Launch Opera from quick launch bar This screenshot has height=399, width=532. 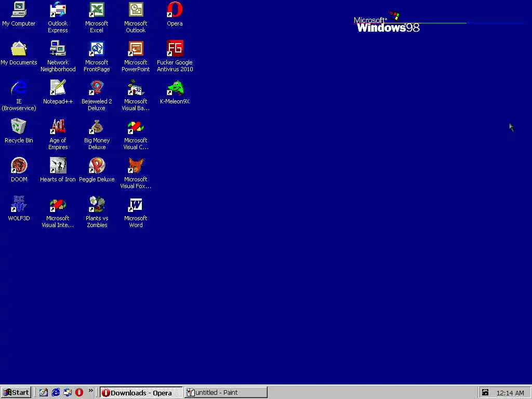point(79,393)
